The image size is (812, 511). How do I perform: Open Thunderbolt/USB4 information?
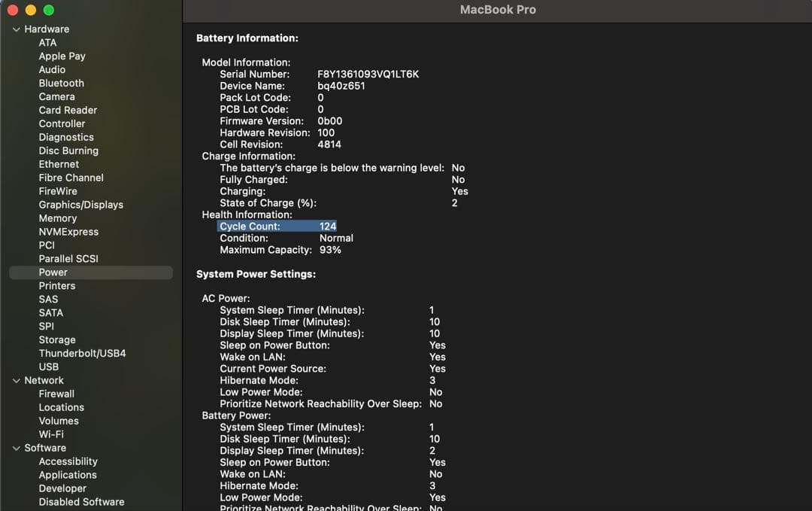(x=82, y=353)
